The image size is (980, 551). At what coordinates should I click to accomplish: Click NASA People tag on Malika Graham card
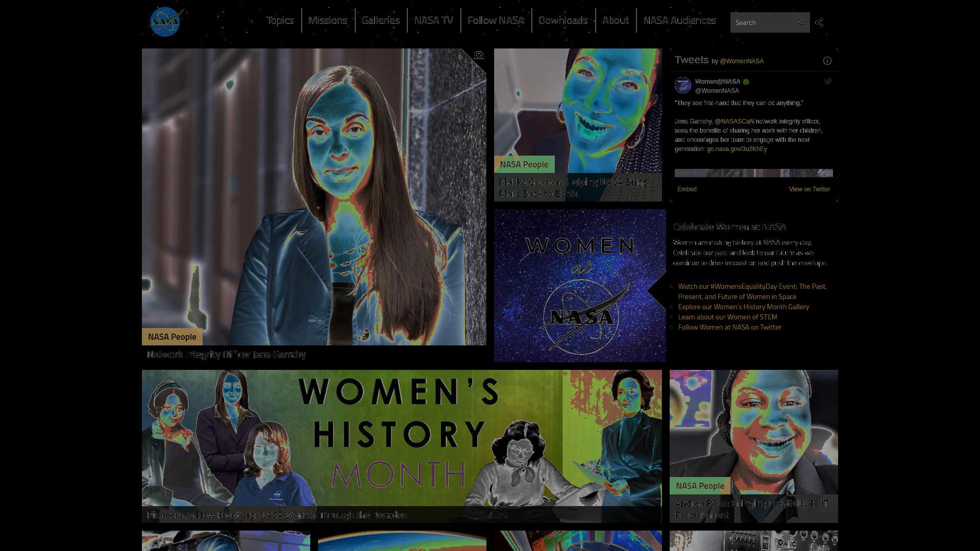tap(524, 164)
